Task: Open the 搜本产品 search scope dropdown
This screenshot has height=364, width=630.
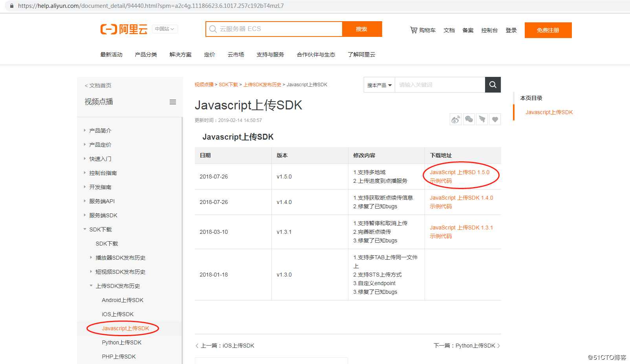Action: 379,85
